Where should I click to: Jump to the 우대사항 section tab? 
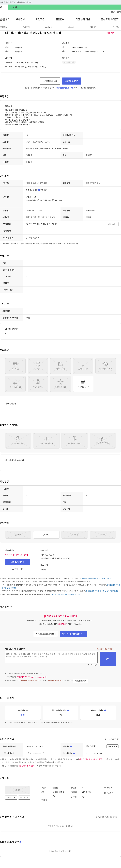click(49, 27)
